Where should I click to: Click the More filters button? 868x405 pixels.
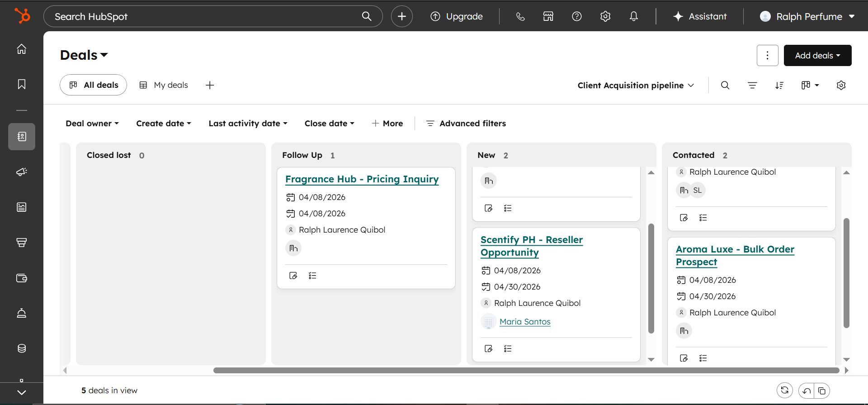coord(387,124)
